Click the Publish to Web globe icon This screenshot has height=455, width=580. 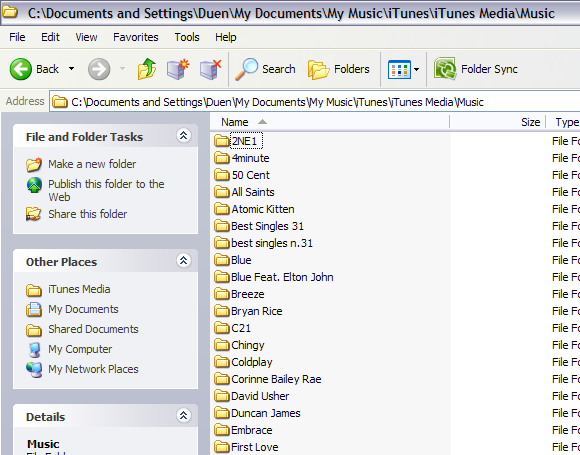click(34, 185)
